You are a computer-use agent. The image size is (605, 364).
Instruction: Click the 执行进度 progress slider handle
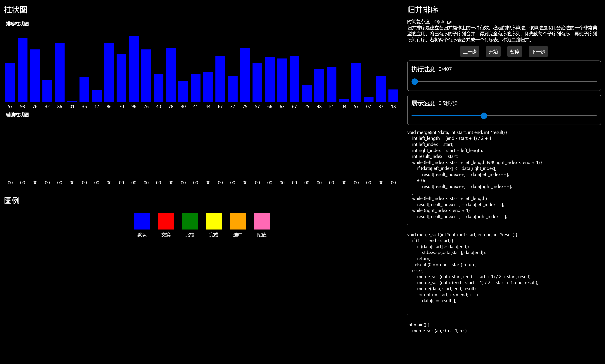click(415, 82)
